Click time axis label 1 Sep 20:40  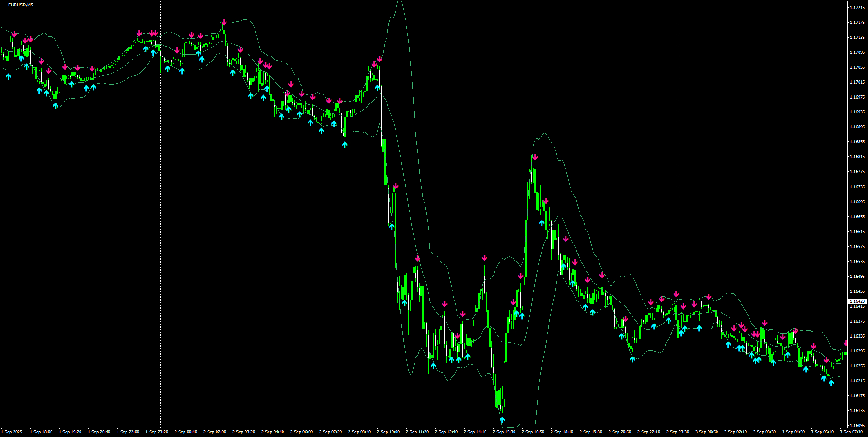coord(99,432)
